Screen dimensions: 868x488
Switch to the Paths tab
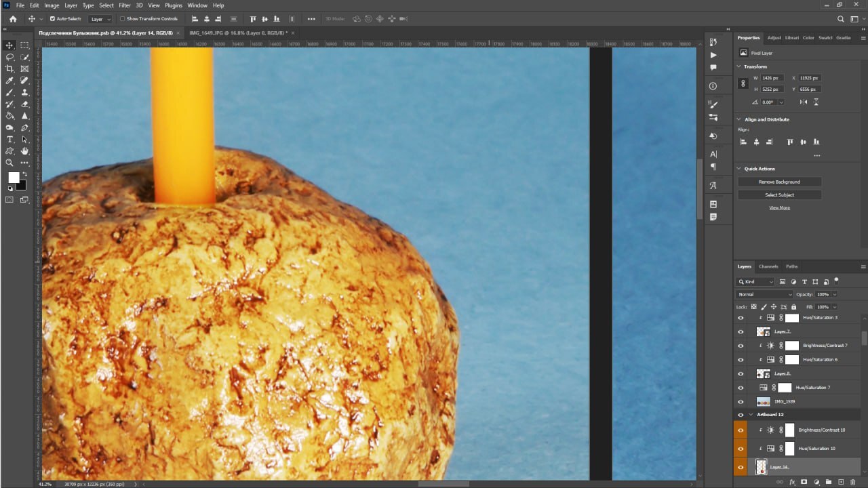[792, 266]
